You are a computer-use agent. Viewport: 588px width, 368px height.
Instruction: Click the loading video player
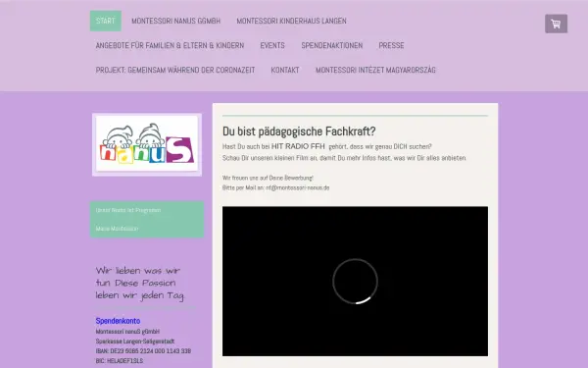pos(355,281)
